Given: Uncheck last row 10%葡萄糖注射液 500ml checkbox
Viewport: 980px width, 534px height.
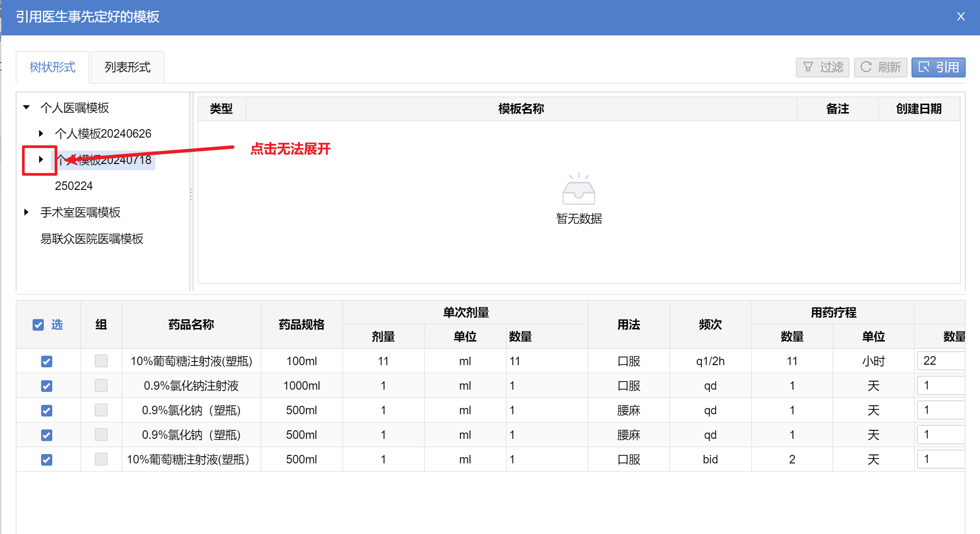Looking at the screenshot, I should (x=46, y=459).
